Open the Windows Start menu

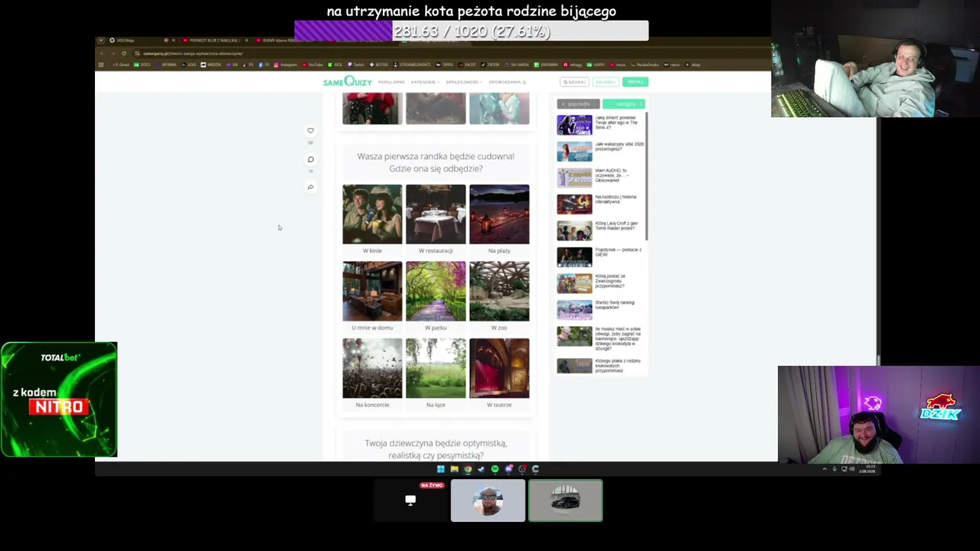coord(440,469)
